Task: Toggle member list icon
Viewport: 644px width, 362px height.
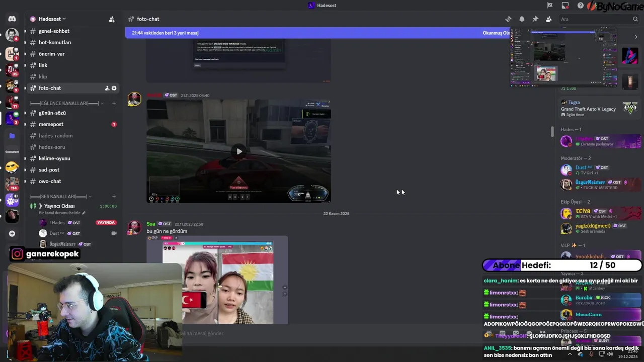Action: [x=549, y=19]
